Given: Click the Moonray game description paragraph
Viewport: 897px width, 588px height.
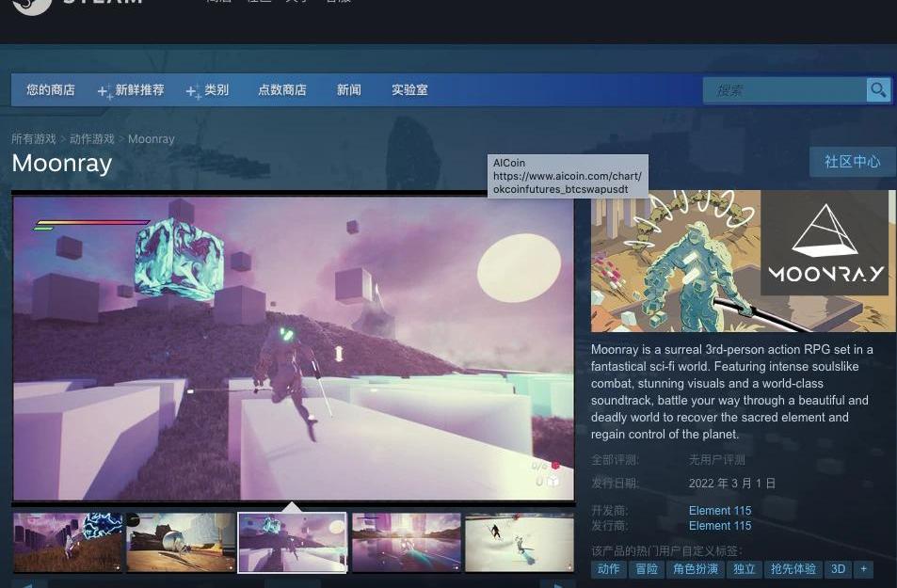Looking at the screenshot, I should tap(732, 391).
